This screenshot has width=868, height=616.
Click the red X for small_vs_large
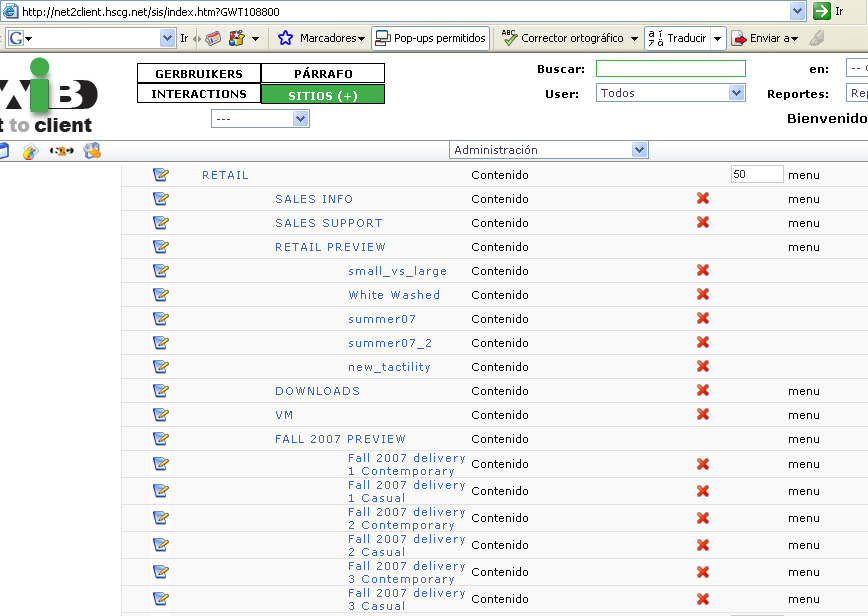tap(703, 270)
